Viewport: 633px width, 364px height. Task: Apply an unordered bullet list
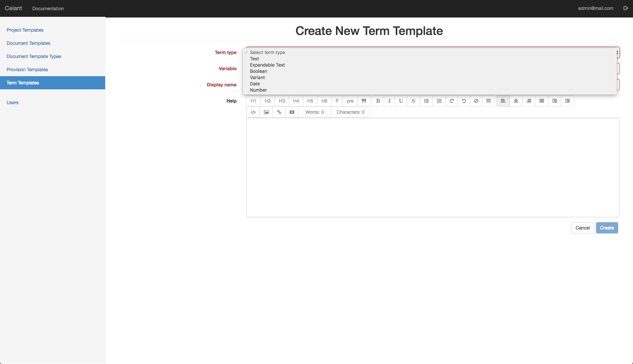click(x=426, y=101)
